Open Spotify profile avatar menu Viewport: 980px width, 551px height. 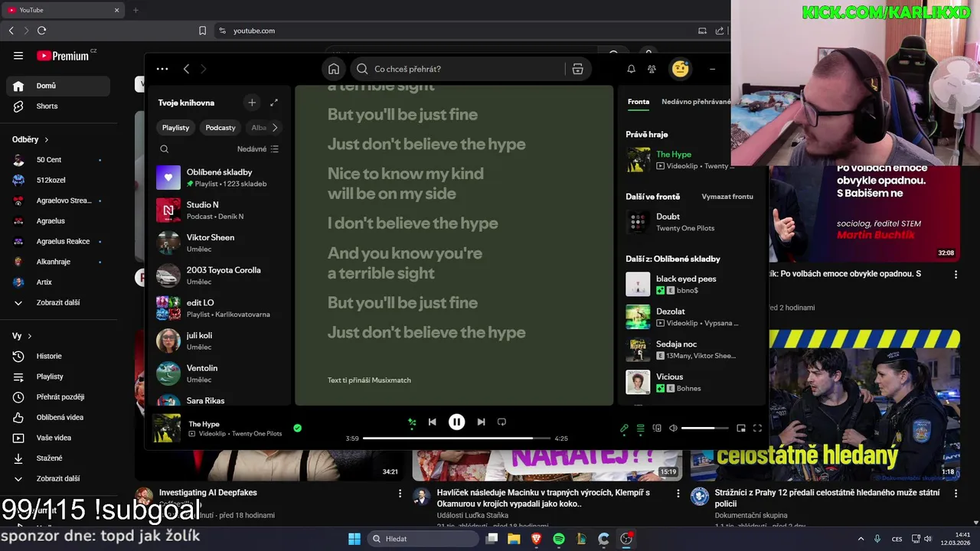coord(680,69)
